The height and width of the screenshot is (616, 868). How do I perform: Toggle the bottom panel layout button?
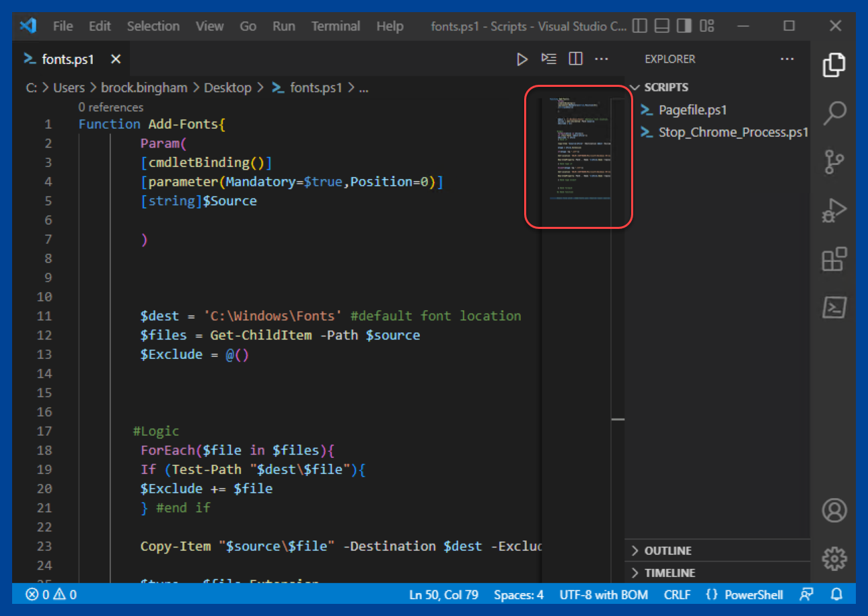coord(662,26)
